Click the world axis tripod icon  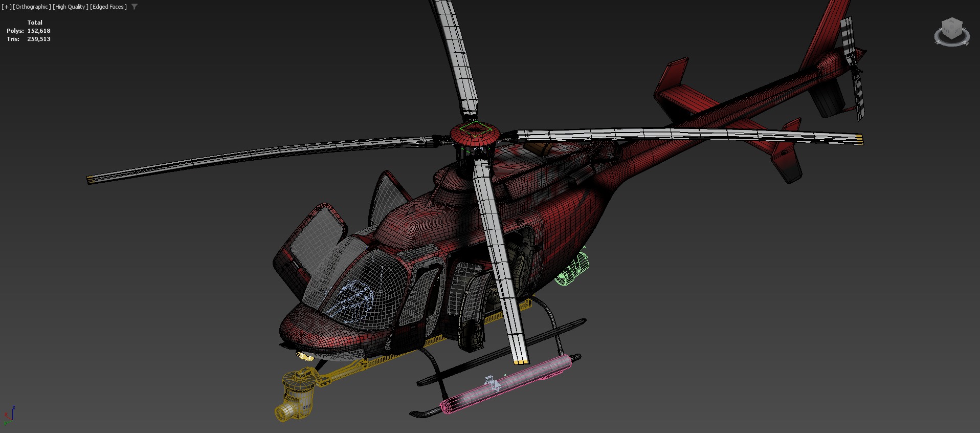(x=9, y=416)
